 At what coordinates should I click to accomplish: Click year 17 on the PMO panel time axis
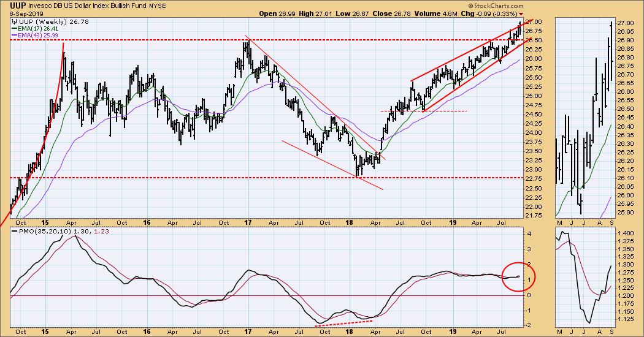(248, 331)
